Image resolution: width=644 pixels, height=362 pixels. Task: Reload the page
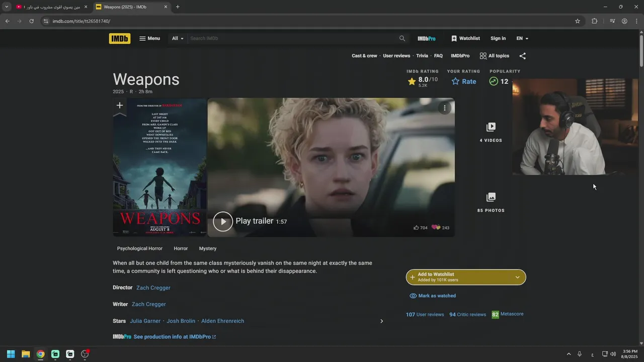(x=31, y=21)
